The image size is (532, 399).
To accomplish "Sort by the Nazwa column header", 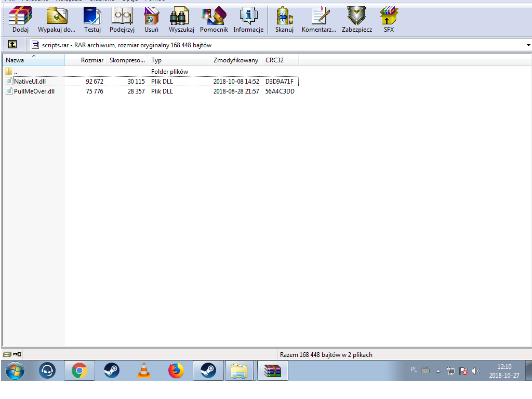I will tap(34, 60).
